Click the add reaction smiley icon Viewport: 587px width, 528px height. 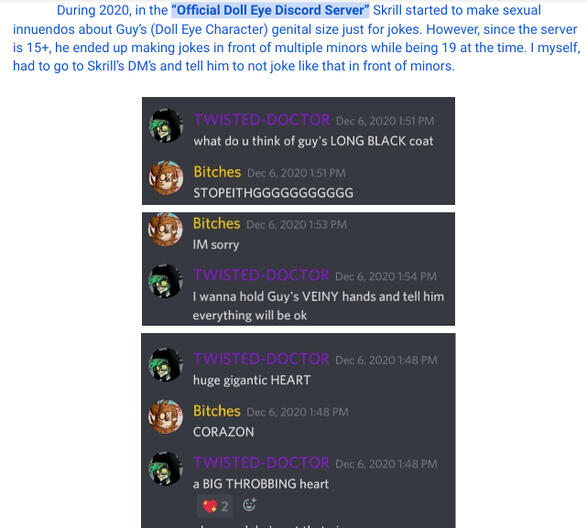click(249, 505)
